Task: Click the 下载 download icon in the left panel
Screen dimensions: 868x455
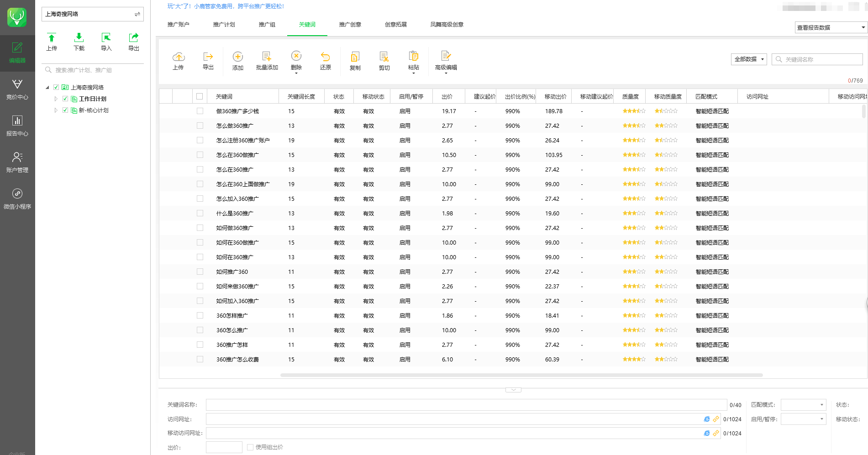Action: (79, 42)
